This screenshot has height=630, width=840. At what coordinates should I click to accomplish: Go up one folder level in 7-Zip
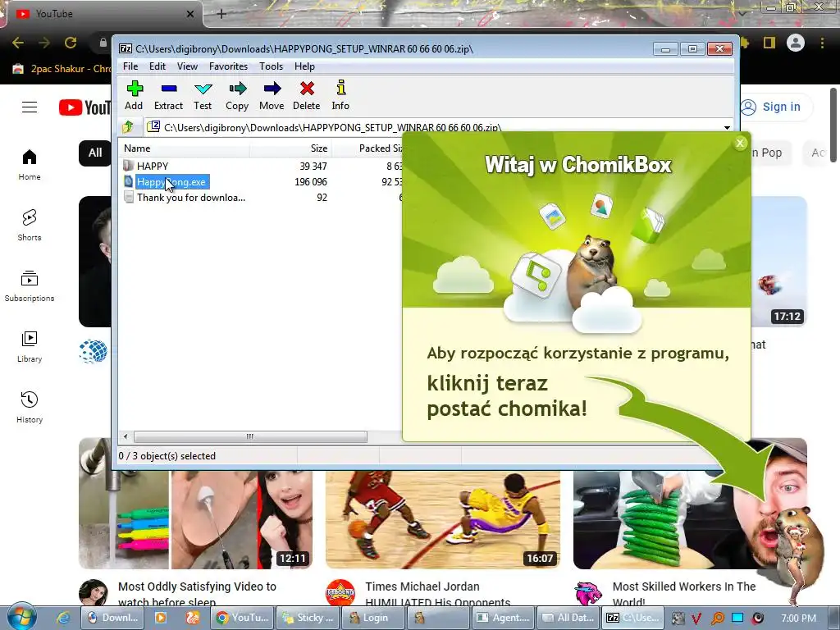[x=128, y=127]
